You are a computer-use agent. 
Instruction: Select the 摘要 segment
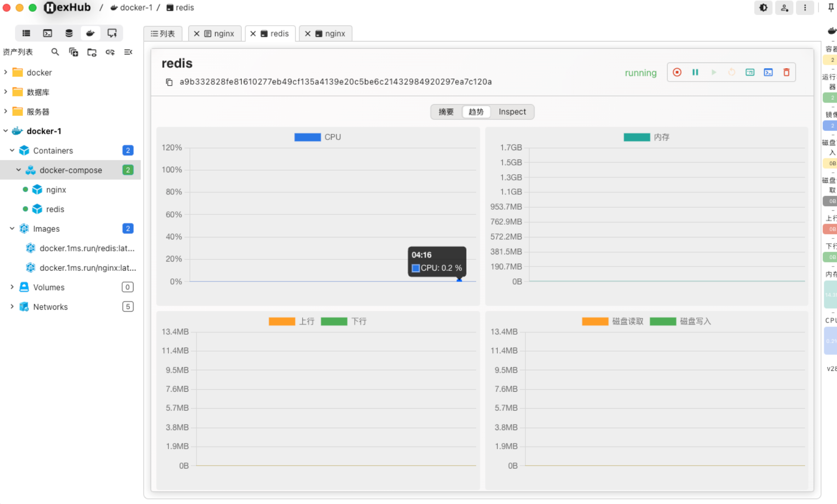point(446,112)
